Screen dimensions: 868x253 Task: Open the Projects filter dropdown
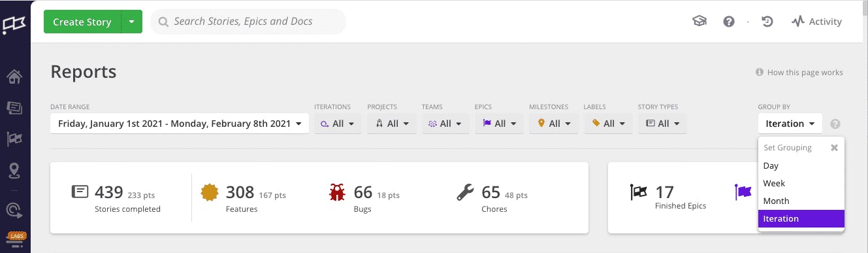click(x=392, y=124)
